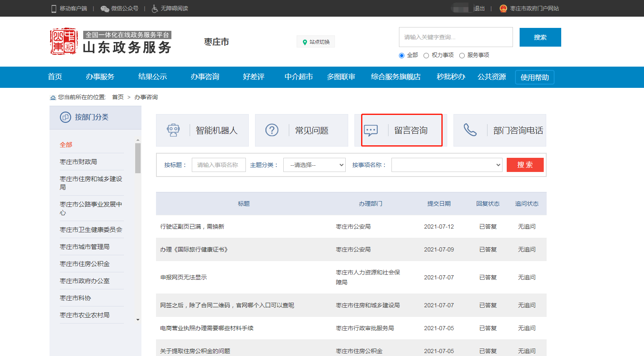The height and width of the screenshot is (356, 644).
Task: Select the 全部 radio button
Action: [402, 55]
